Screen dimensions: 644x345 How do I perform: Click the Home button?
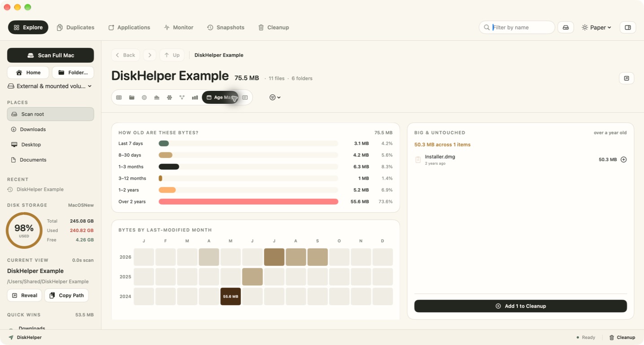pyautogui.click(x=28, y=72)
